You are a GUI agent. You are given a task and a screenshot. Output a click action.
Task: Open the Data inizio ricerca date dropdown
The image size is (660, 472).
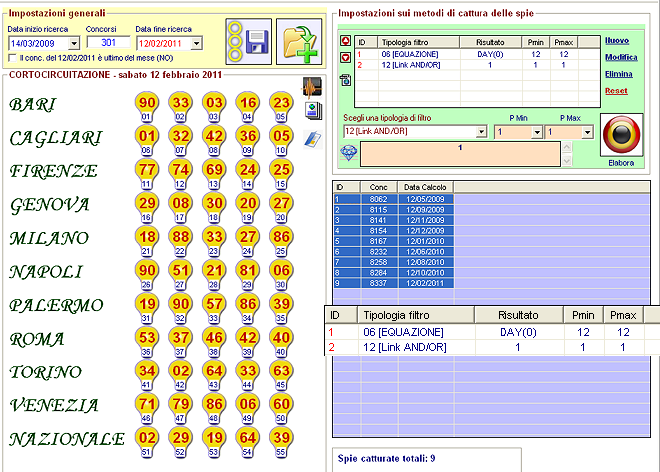(76, 44)
